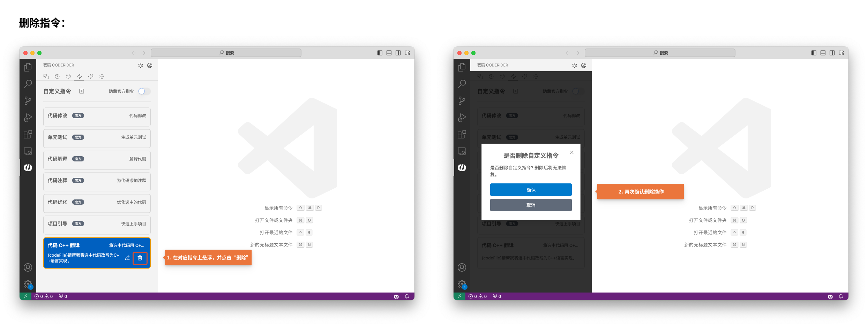The height and width of the screenshot is (326, 868).
Task: Select the CodeRider activity bar icon in left window
Action: click(x=28, y=168)
